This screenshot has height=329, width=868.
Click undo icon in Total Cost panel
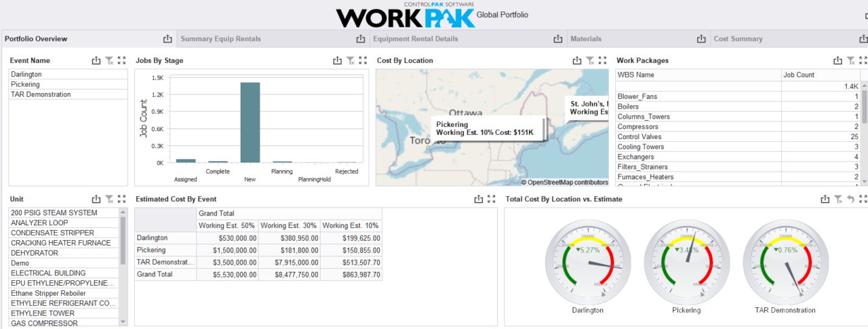850,199
